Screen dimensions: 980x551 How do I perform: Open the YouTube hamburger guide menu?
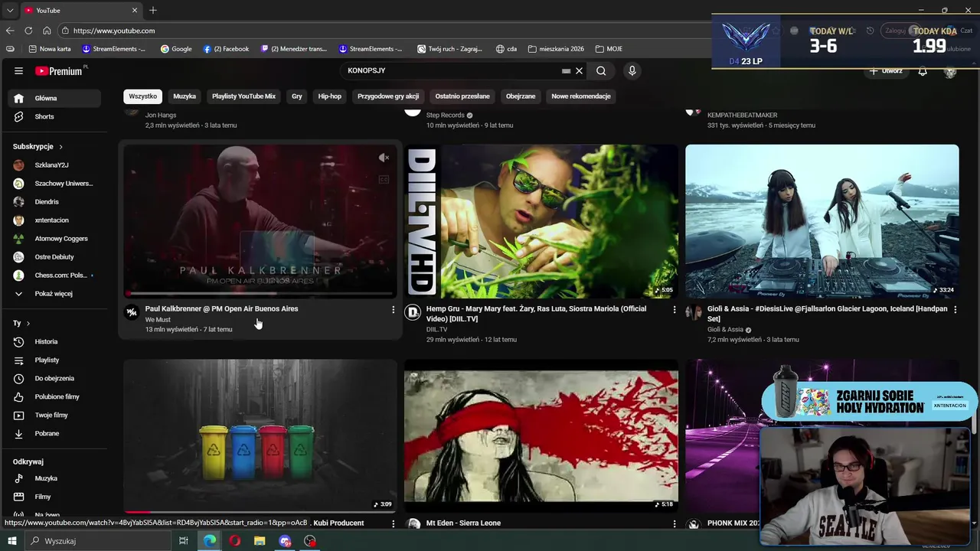(x=18, y=71)
